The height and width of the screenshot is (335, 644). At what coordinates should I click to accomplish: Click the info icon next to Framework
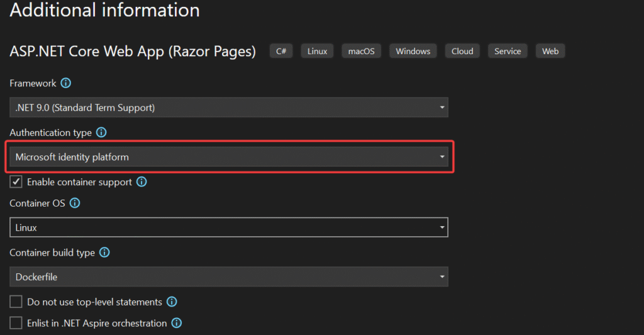tap(65, 83)
